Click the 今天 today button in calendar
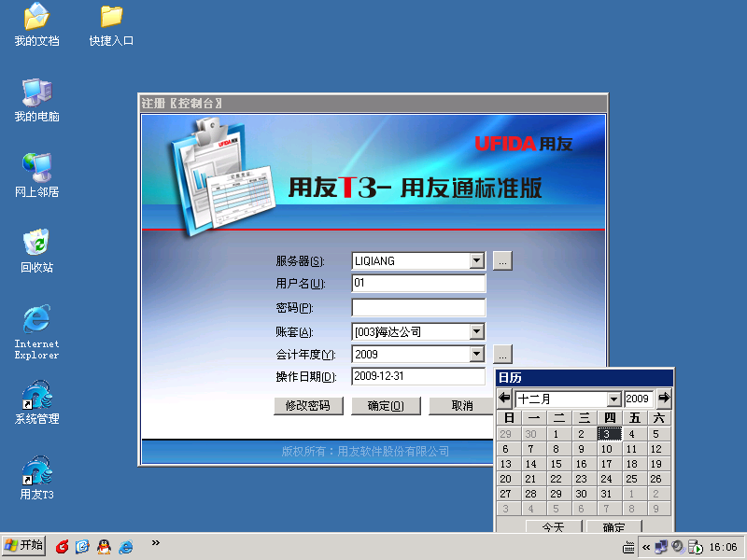The height and width of the screenshot is (560, 747). click(x=554, y=526)
